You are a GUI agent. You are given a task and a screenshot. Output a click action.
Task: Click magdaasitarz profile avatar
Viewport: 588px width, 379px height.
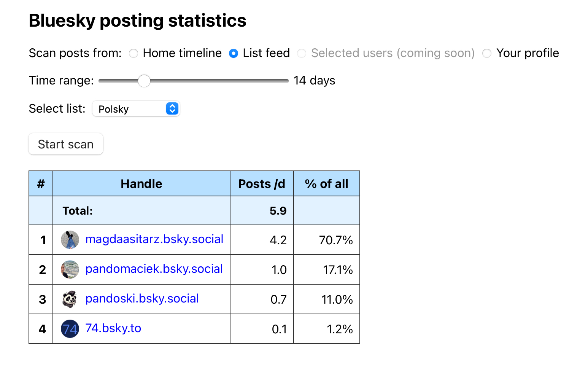(70, 240)
